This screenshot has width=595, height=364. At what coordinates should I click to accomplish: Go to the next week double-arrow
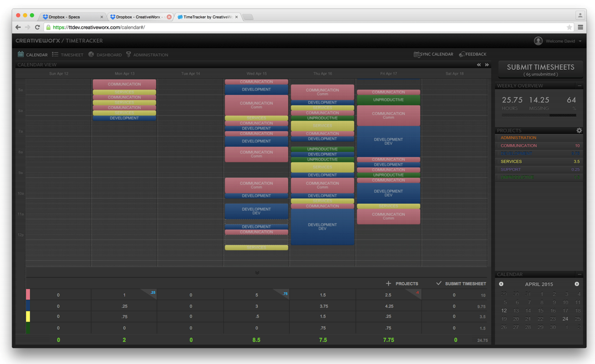pos(487,65)
